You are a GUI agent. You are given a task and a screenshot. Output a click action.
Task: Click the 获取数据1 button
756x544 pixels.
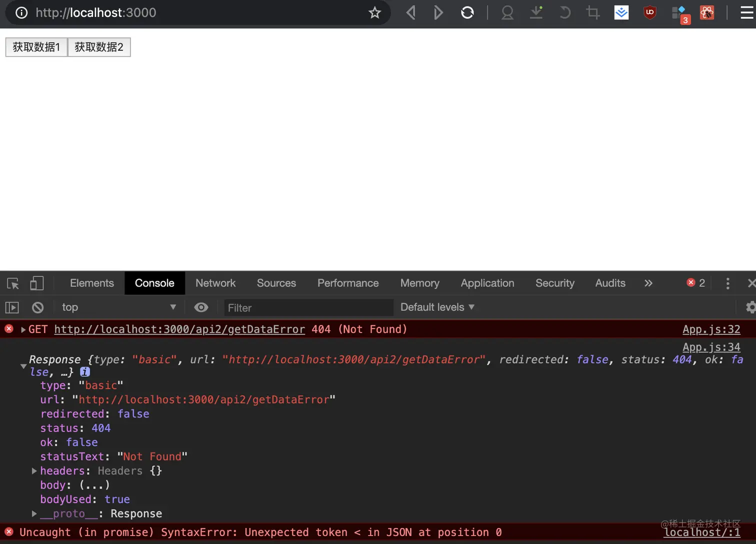(36, 47)
